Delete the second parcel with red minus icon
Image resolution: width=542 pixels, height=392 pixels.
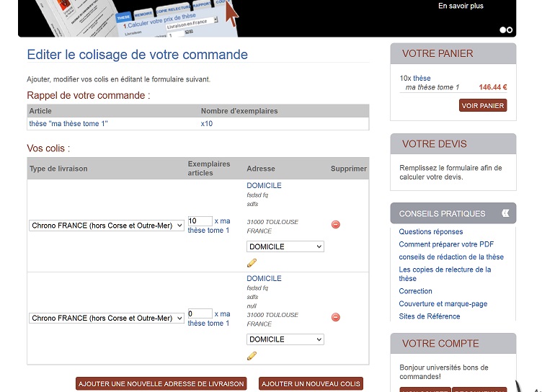click(x=336, y=317)
